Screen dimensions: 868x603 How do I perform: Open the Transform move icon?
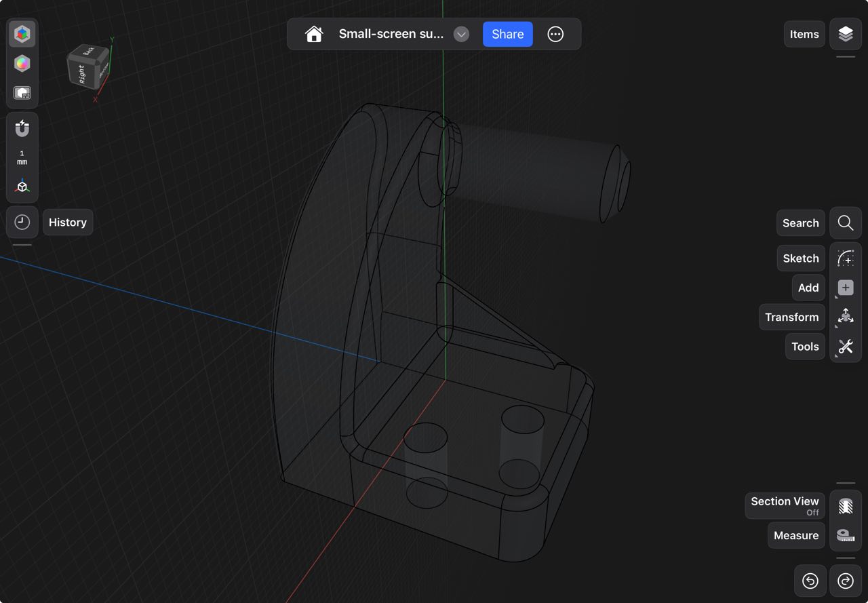(x=845, y=317)
